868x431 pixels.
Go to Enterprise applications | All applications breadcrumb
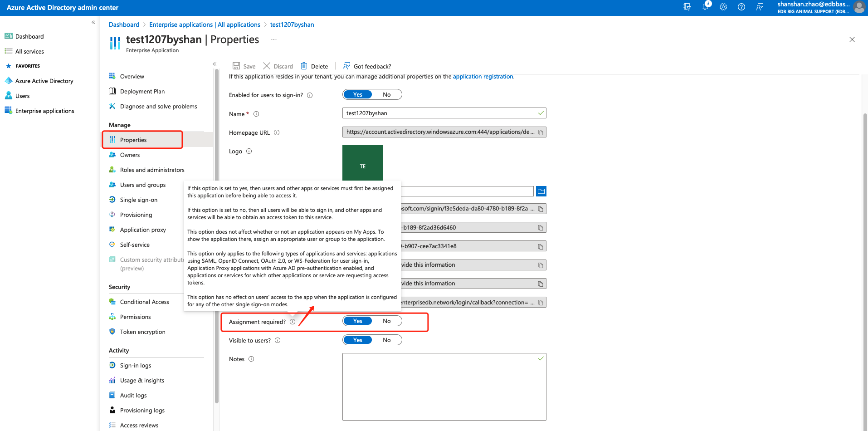point(205,24)
